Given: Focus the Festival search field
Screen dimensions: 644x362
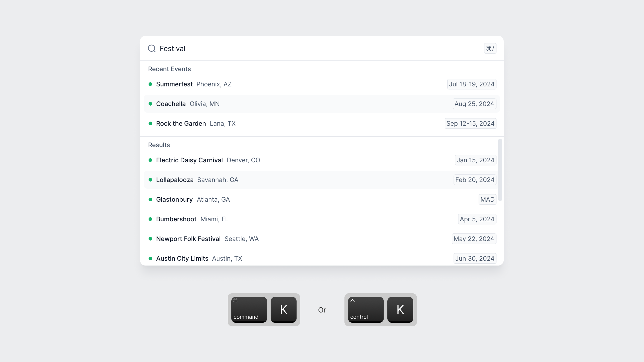Looking at the screenshot, I should (x=320, y=48).
